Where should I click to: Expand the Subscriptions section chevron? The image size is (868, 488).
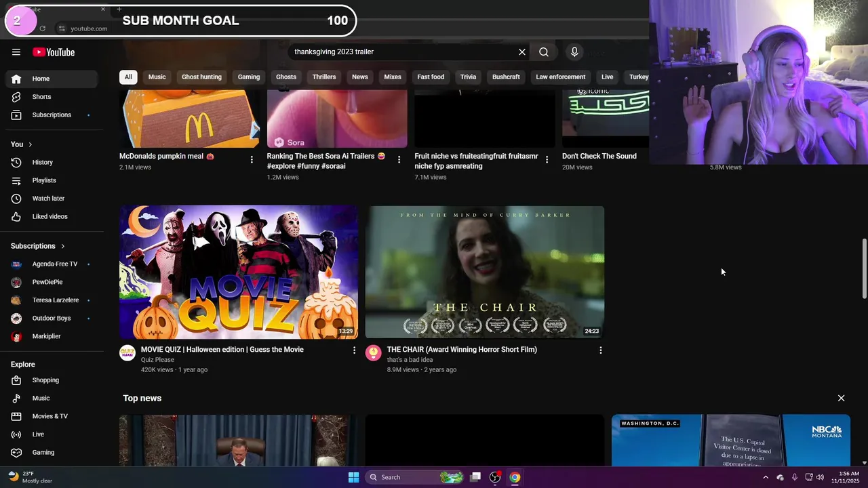[62, 246]
